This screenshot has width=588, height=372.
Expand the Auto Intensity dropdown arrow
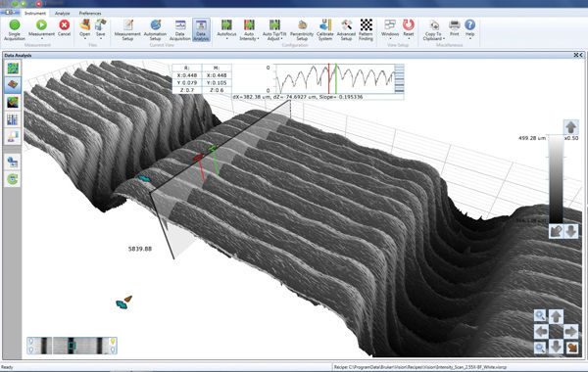click(259, 38)
